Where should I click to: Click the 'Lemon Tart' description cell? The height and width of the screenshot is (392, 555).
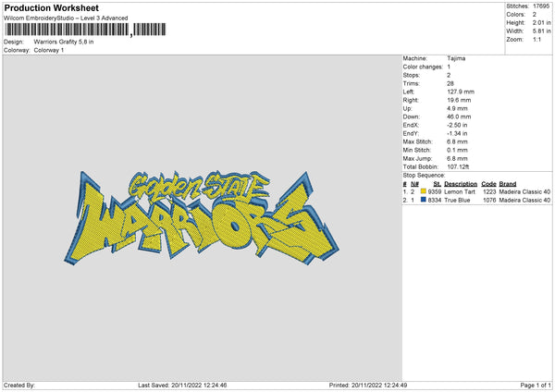point(460,191)
